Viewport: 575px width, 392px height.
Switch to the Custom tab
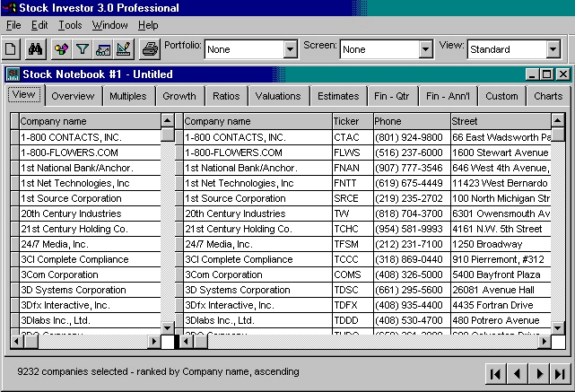coord(501,96)
